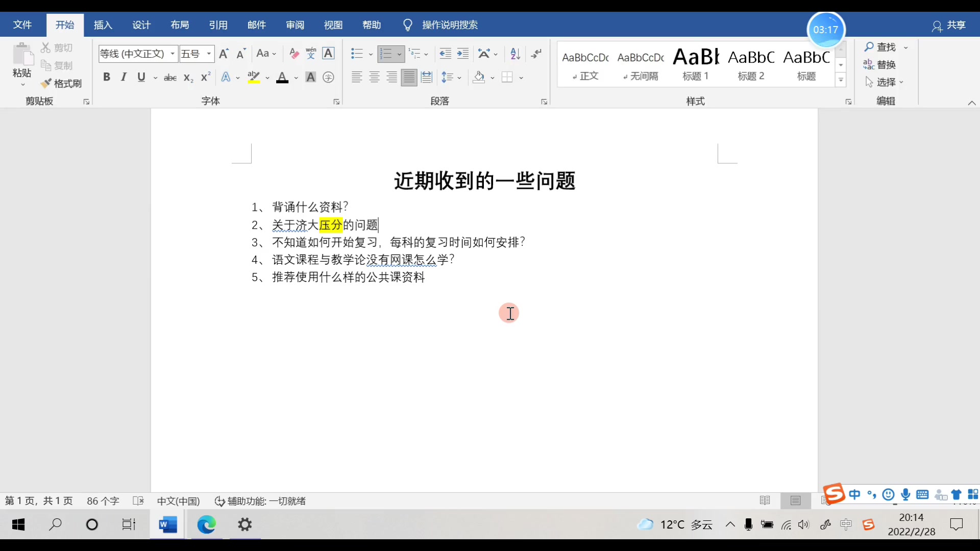Open the borders dropdown arrow

pyautogui.click(x=521, y=78)
